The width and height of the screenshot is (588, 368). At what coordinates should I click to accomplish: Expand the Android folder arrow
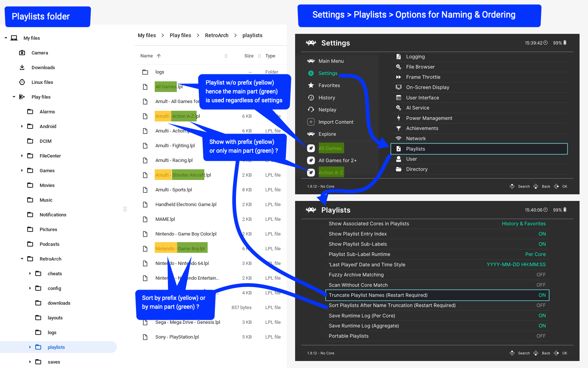(x=22, y=126)
